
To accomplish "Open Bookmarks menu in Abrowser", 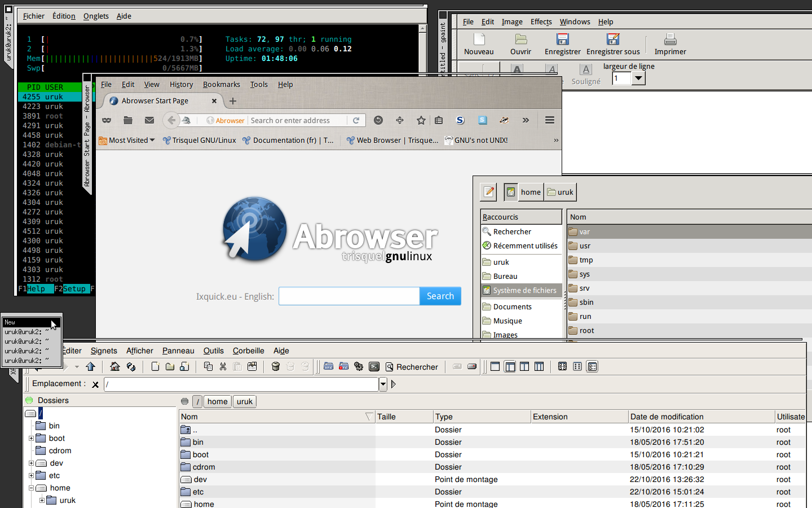I will (x=222, y=85).
